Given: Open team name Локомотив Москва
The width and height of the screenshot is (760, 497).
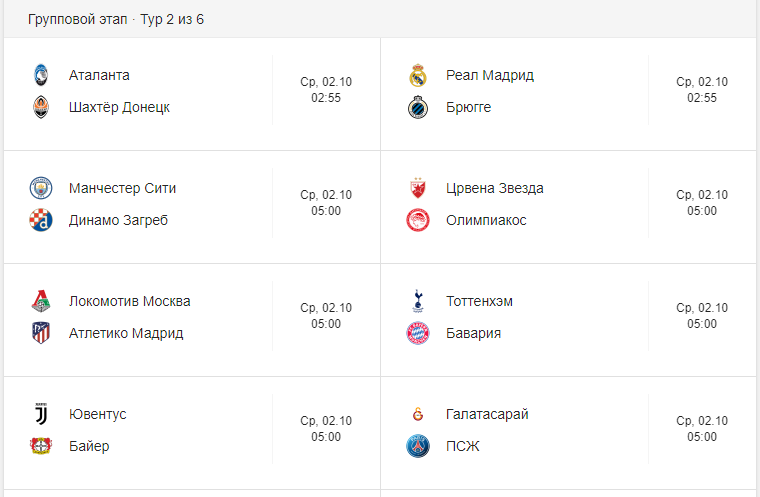Looking at the screenshot, I should 130,301.
